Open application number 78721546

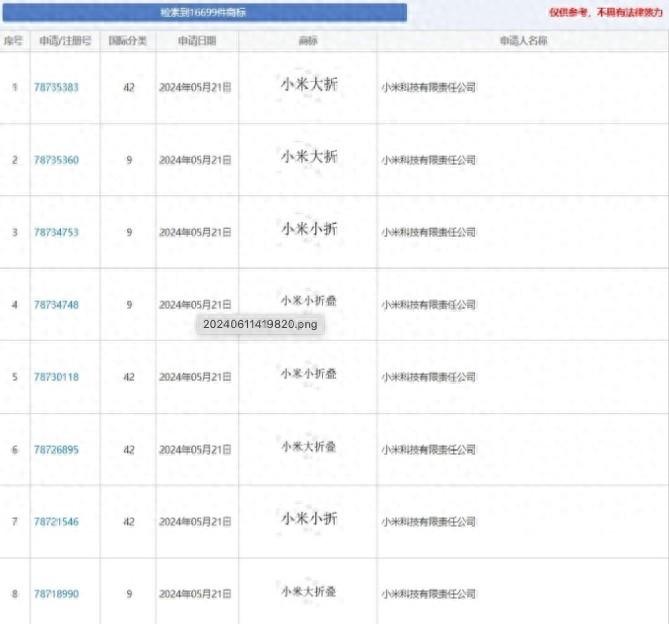coord(56,522)
